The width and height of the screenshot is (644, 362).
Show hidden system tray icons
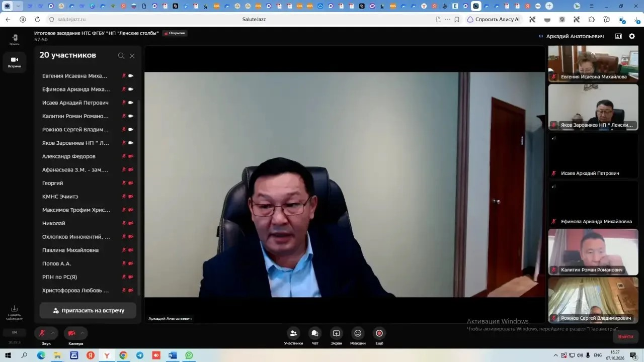coord(556,355)
